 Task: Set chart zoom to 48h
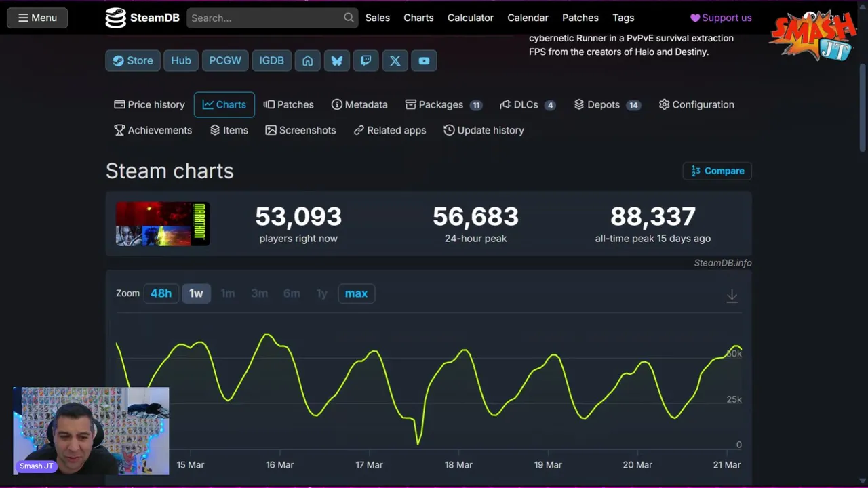[x=161, y=293]
